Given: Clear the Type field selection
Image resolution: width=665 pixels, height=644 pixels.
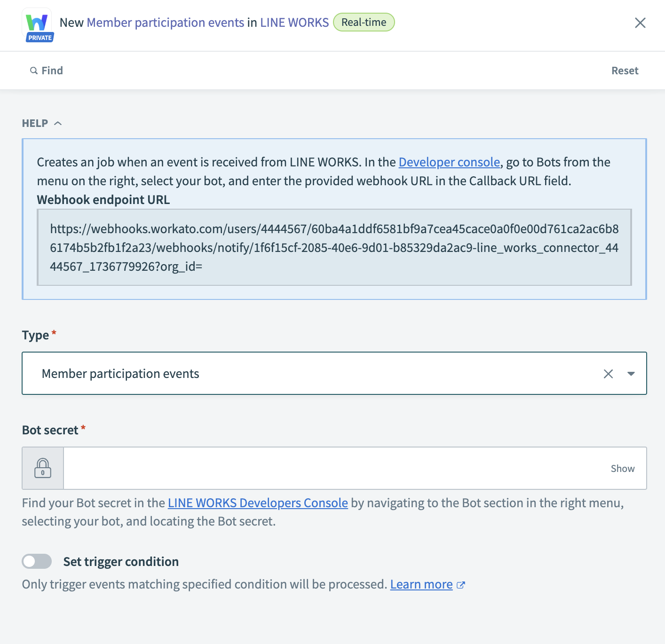Looking at the screenshot, I should tap(608, 374).
